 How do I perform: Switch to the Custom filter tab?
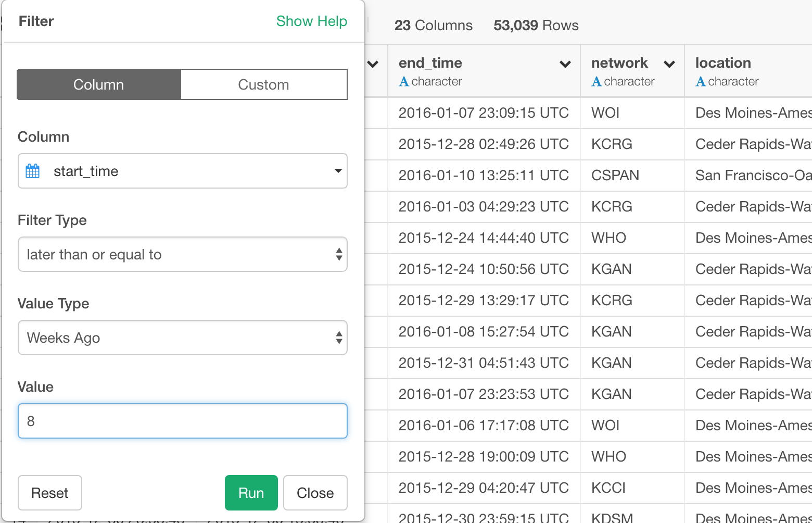[x=263, y=84]
